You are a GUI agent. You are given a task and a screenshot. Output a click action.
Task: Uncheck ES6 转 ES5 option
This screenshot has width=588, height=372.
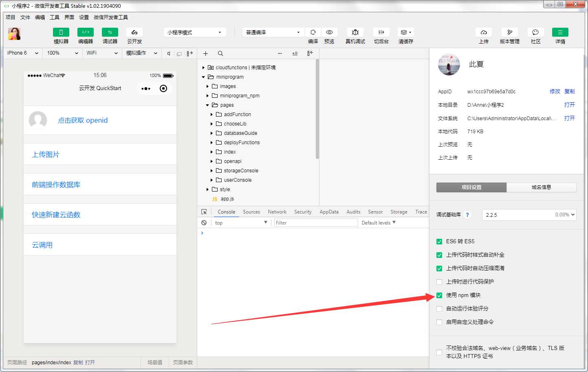coord(439,242)
